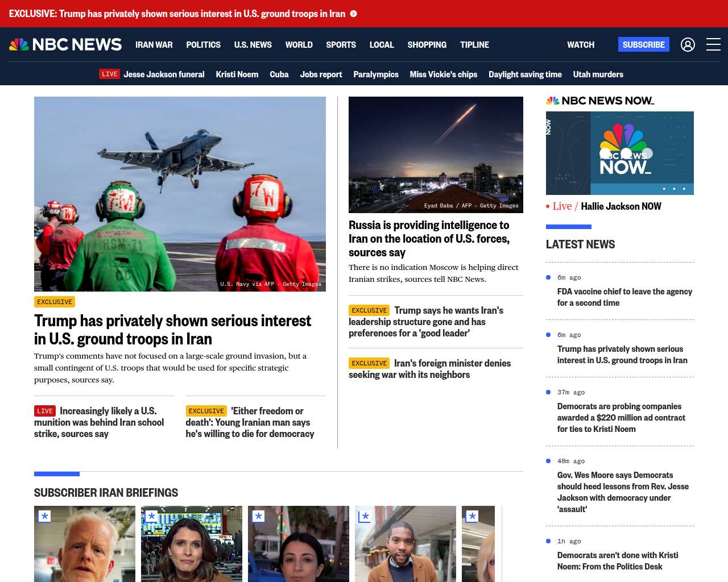The width and height of the screenshot is (728, 582).
Task: Open the Russia providing intelligence to Iran headline
Action: pyautogui.click(x=429, y=239)
